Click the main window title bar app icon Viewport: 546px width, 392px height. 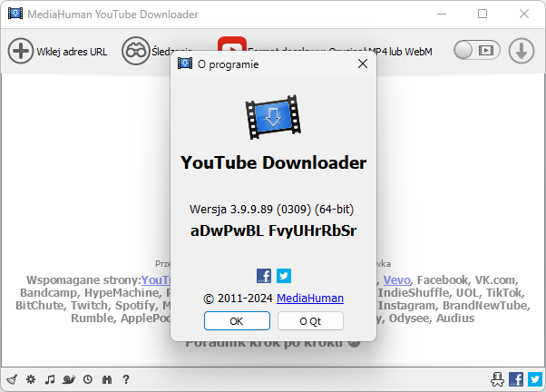(x=15, y=14)
